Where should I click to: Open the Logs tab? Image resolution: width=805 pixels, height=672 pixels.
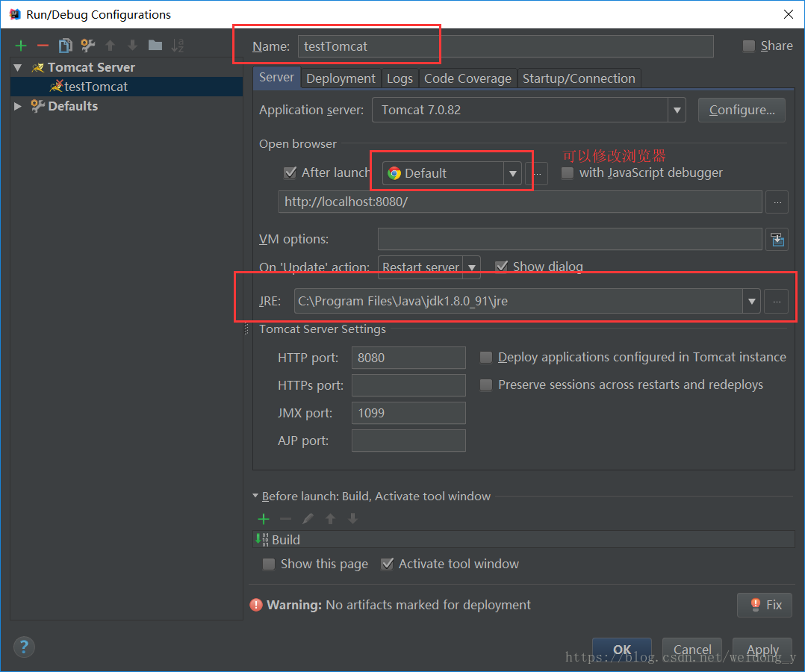400,78
